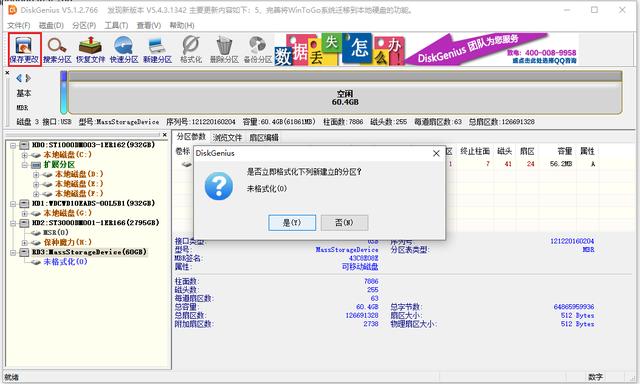Click the 属性 column header
This screenshot has height=384, width=640.
pos(587,151)
